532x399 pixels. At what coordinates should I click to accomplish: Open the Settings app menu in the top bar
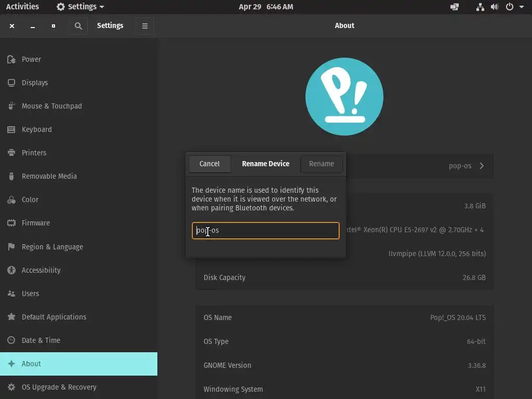tap(80, 7)
